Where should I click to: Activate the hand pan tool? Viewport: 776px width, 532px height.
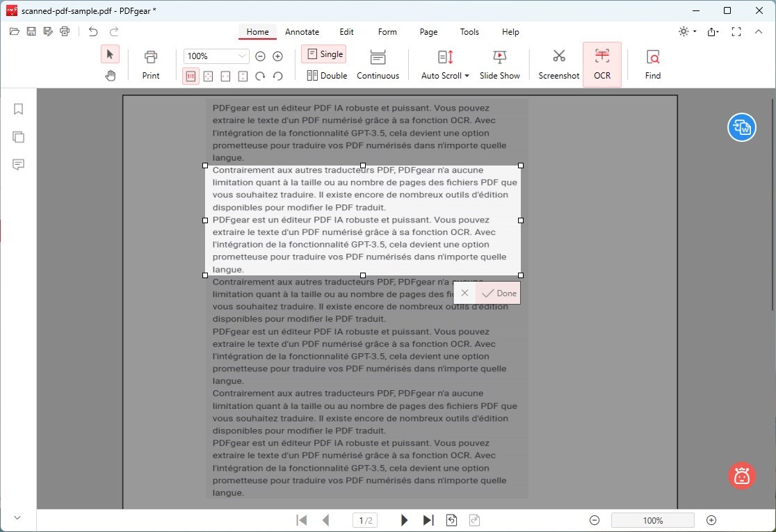(x=110, y=76)
